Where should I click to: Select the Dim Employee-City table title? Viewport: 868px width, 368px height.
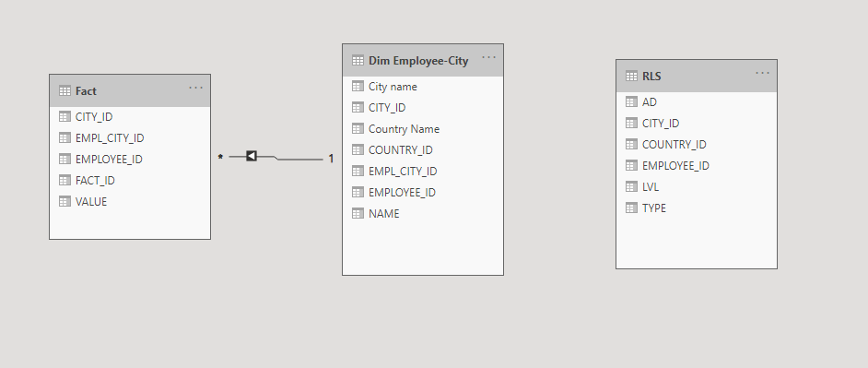click(418, 61)
